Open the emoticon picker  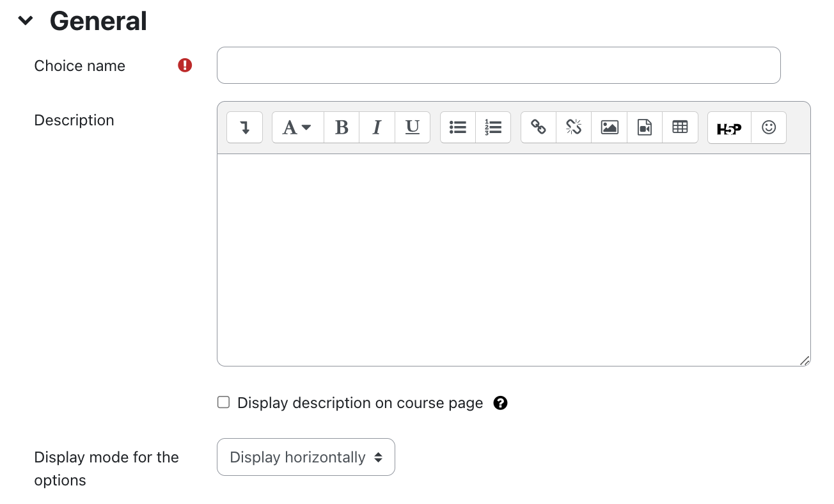coord(769,127)
